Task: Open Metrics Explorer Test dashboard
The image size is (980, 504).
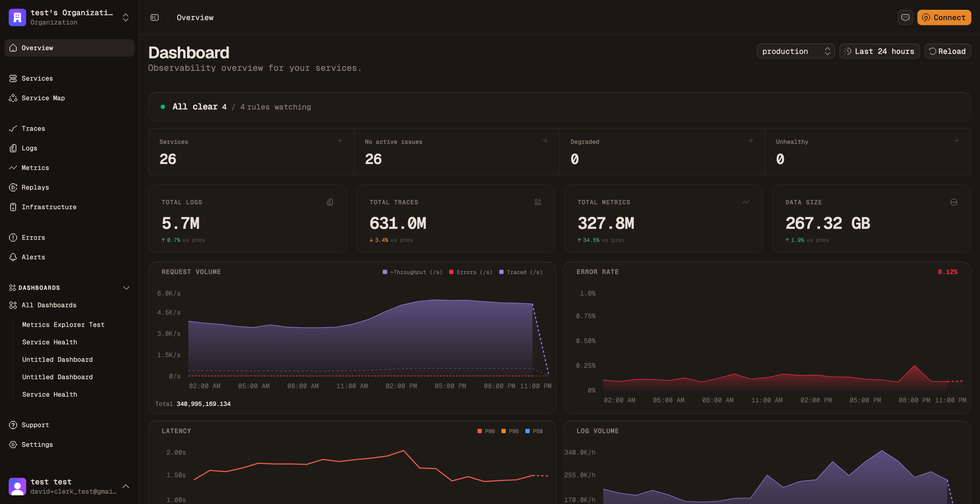Action: (63, 325)
